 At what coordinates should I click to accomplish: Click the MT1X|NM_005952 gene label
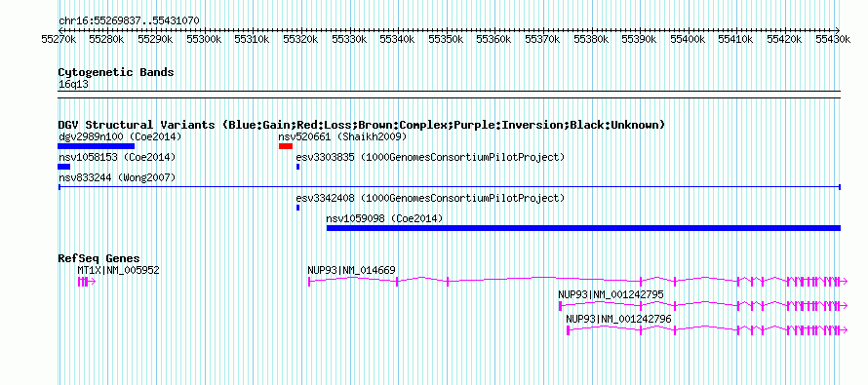click(x=118, y=271)
